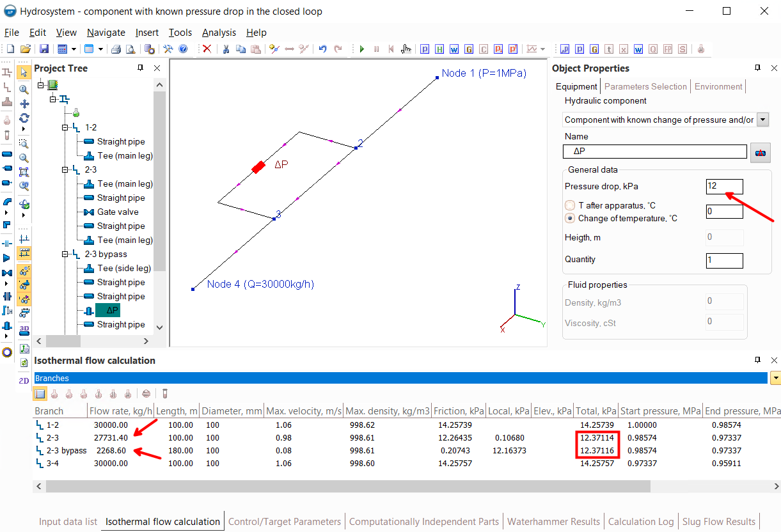The width and height of the screenshot is (781, 532).
Task: Click the Undo arrow icon
Action: (322, 49)
